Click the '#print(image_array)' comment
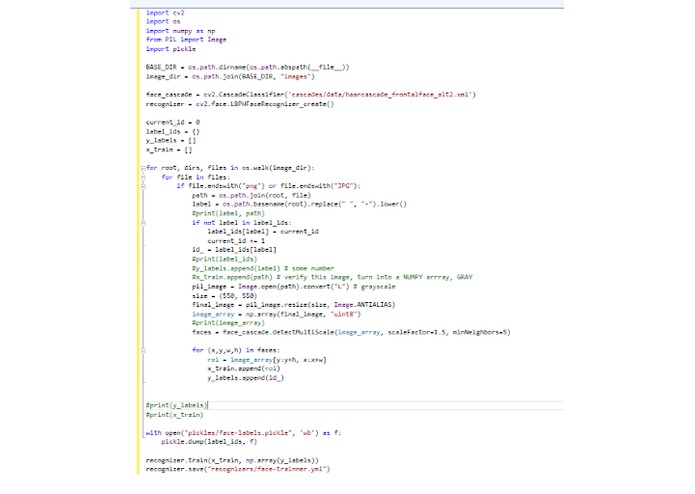695x494 pixels. (228, 323)
